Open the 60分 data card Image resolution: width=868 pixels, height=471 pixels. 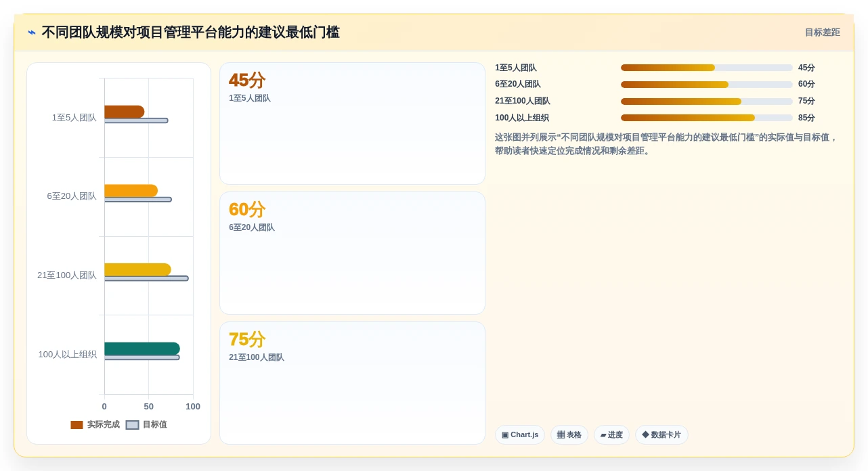(352, 253)
